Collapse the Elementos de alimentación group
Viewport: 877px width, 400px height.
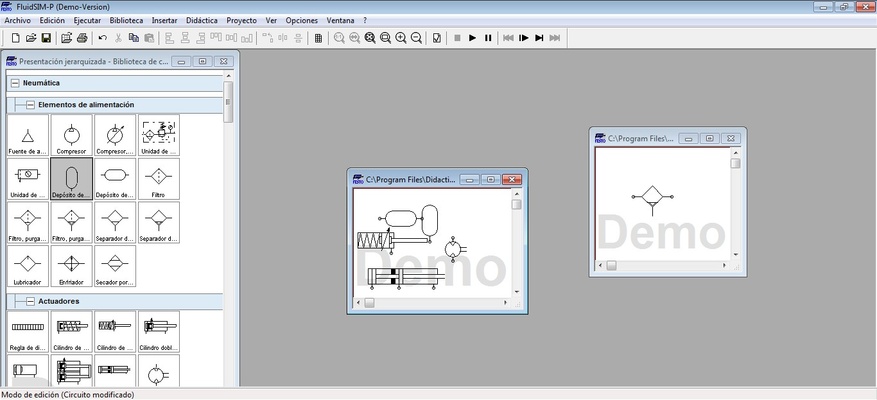click(x=30, y=104)
